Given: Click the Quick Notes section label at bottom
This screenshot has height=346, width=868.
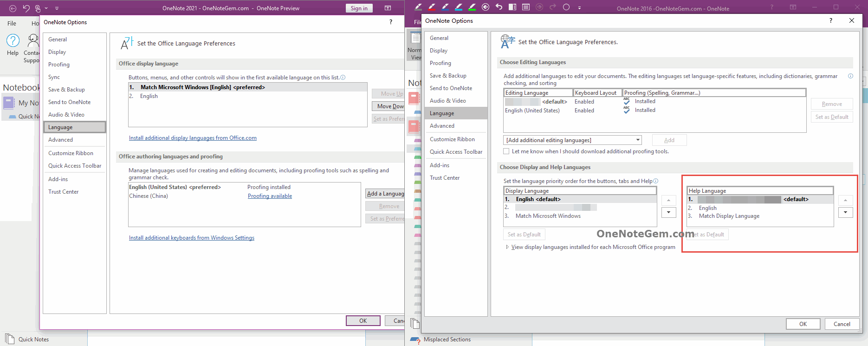Looking at the screenshot, I should (33, 339).
